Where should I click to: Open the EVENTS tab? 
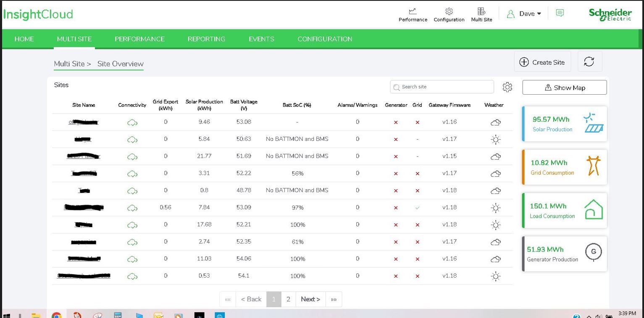pyautogui.click(x=261, y=39)
